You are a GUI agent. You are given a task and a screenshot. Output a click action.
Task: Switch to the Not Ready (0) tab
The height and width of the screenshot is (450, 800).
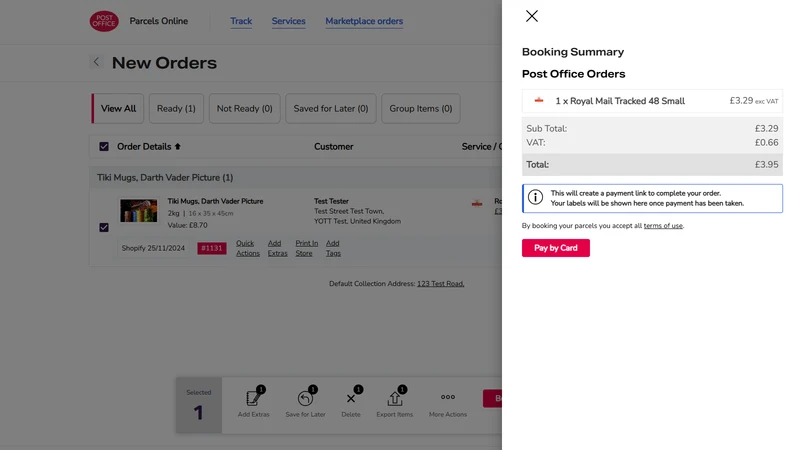[x=244, y=108]
